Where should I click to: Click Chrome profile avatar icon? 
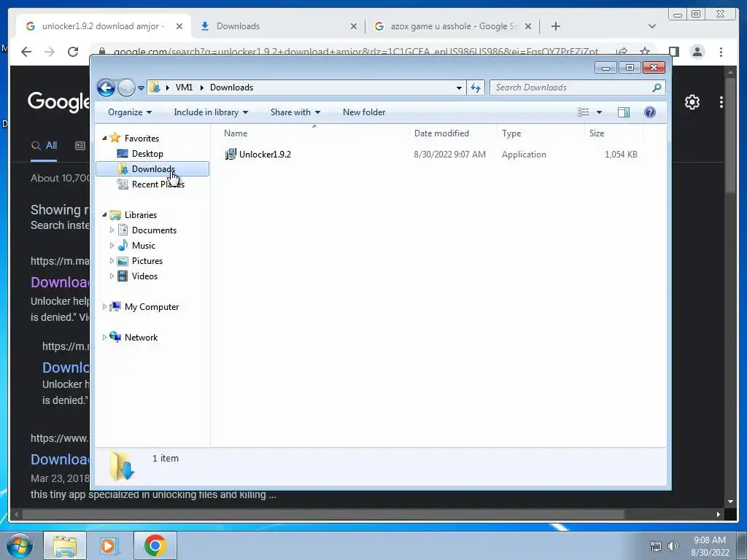pyautogui.click(x=697, y=52)
